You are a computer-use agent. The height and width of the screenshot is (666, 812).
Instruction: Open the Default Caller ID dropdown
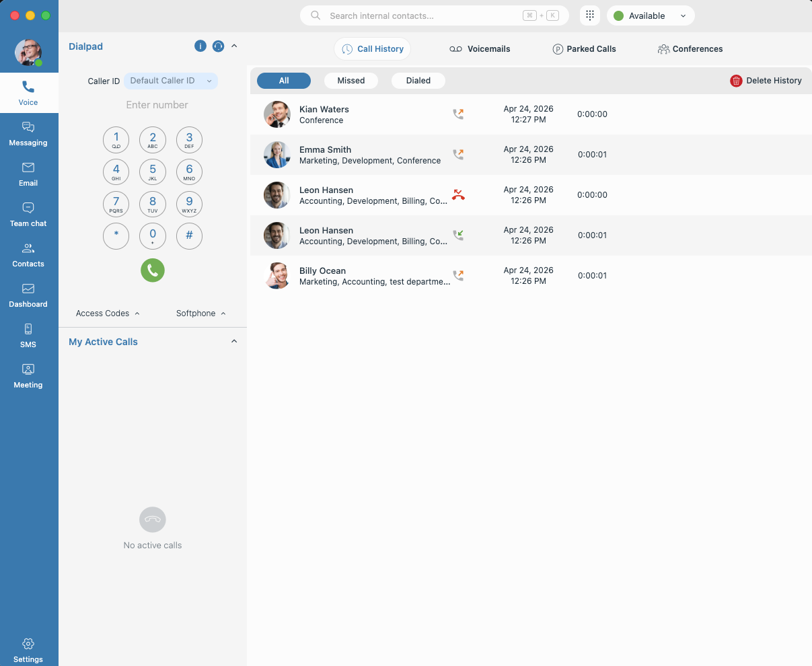[x=171, y=81]
